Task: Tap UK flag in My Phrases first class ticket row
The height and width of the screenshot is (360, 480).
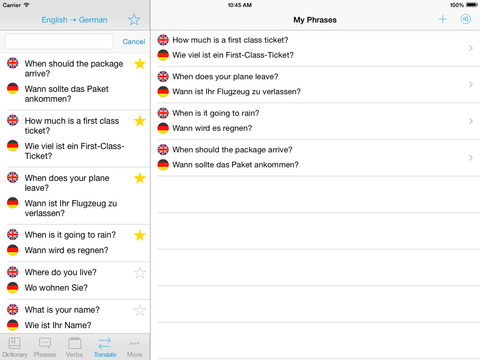Action: tap(163, 40)
